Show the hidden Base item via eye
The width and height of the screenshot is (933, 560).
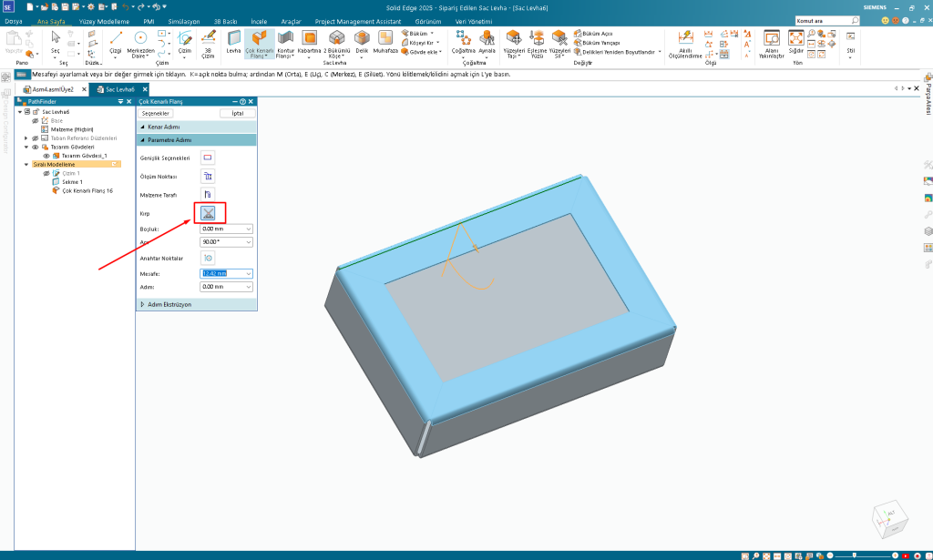tap(35, 120)
